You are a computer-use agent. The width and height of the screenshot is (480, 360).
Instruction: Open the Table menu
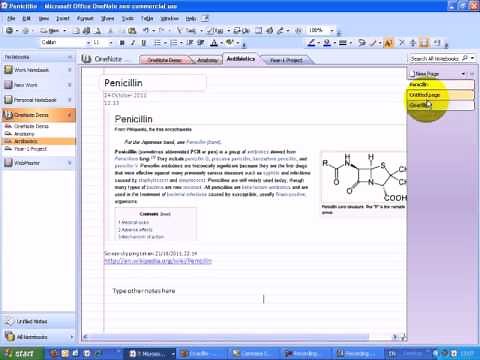(147, 19)
